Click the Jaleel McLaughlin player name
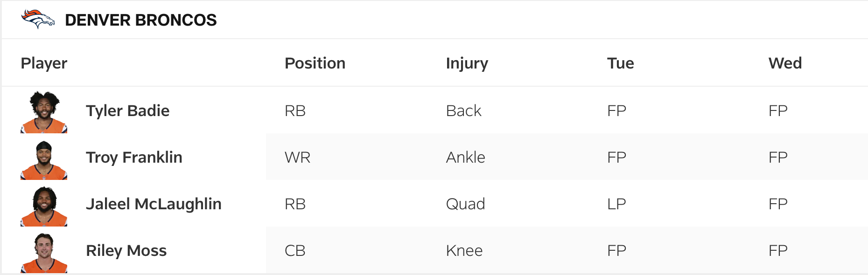 pyautogui.click(x=154, y=204)
